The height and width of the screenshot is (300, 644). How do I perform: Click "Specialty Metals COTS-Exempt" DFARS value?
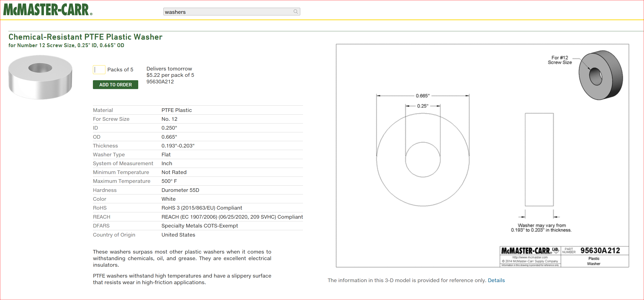199,226
